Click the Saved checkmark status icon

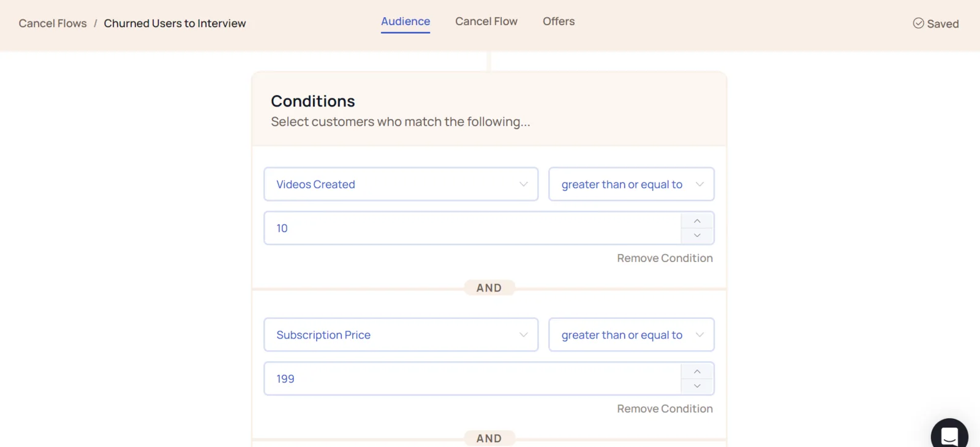(918, 23)
